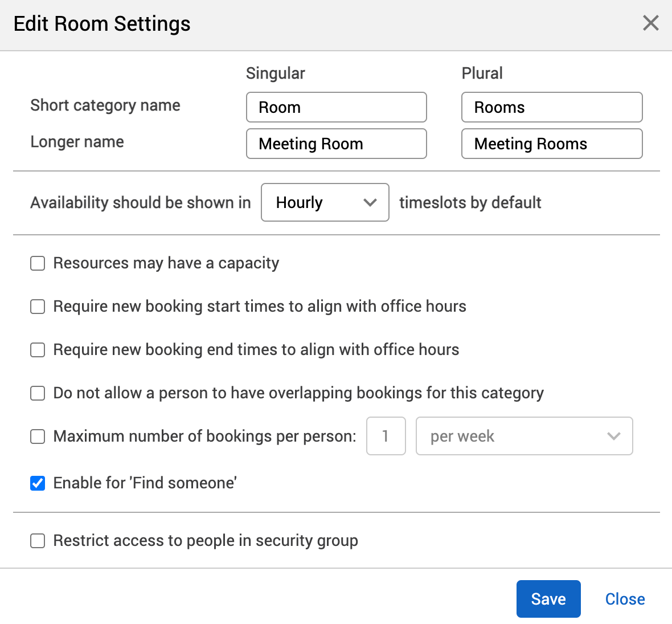The image size is (672, 624).
Task: Check 'Require new booking end times to align'
Action: 37,350
